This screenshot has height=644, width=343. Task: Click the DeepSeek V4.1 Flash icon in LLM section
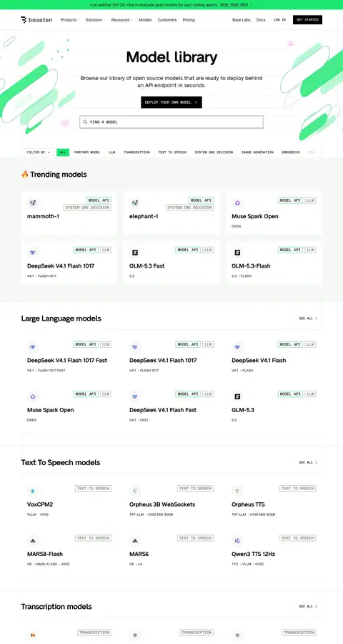[x=237, y=347]
